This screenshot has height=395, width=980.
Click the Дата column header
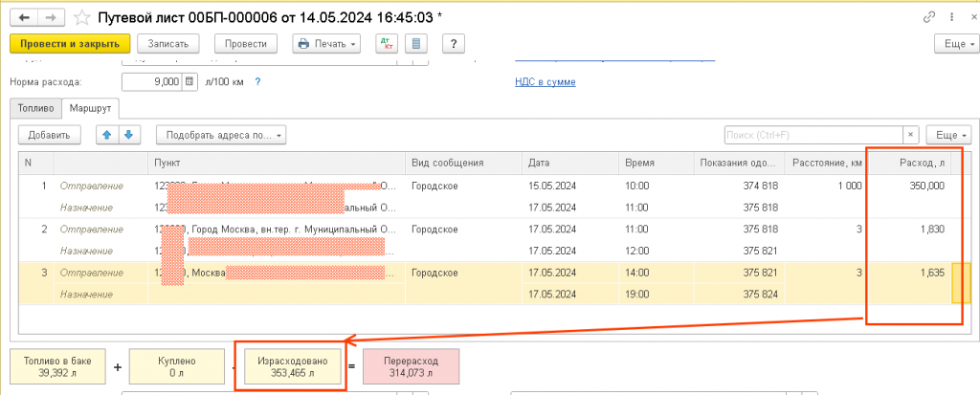pyautogui.click(x=570, y=164)
